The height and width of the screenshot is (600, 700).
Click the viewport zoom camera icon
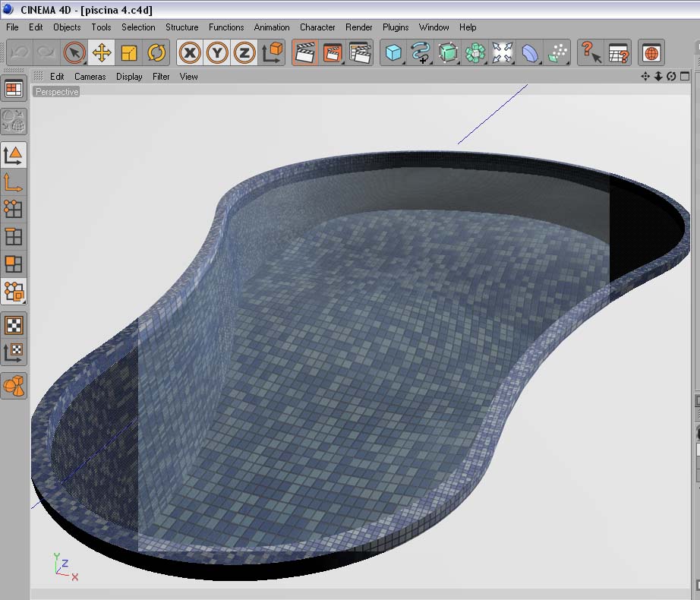point(658,77)
